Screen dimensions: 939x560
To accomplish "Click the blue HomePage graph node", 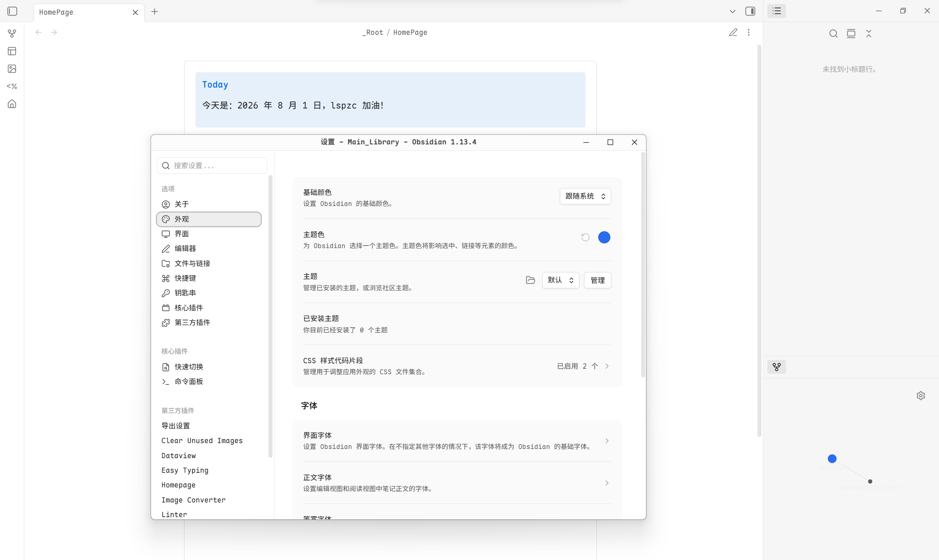I will [832, 458].
